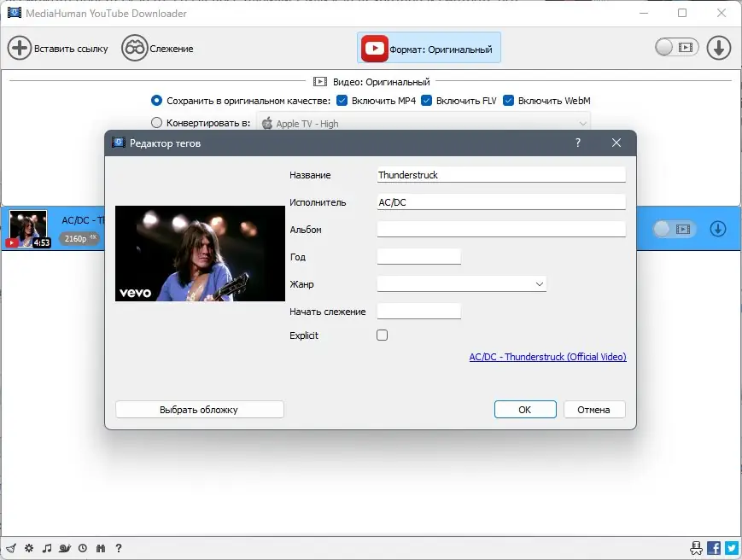
Task: Click the plus icon for Вставить ссылку
Action: coord(20,48)
